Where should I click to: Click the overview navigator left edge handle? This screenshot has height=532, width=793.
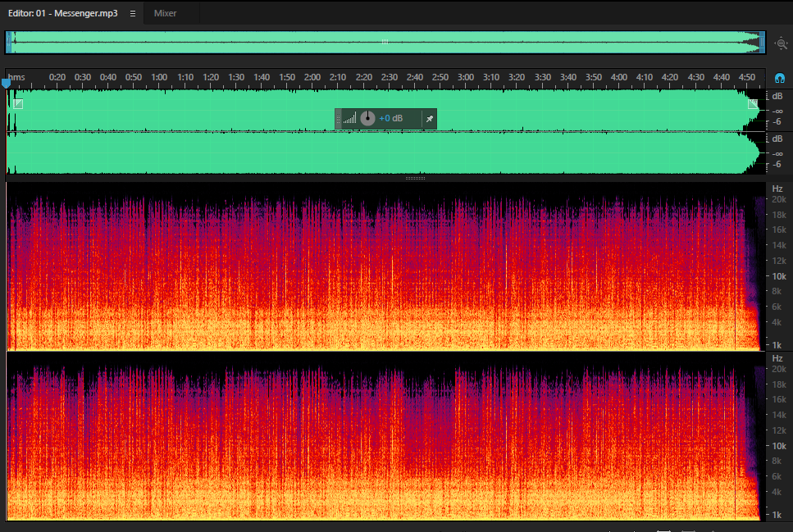click(8, 43)
